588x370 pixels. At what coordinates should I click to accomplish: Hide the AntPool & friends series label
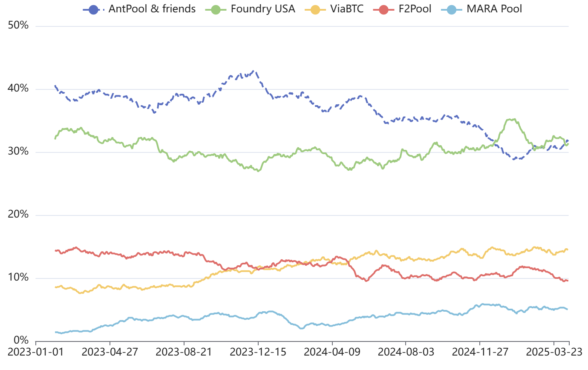(x=152, y=9)
